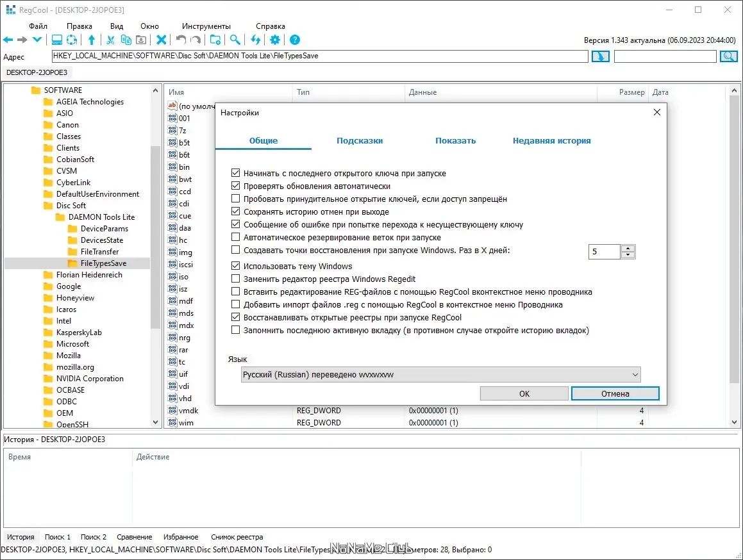This screenshot has width=743, height=560.
Task: Click the empty search box near top right
Action: coord(665,56)
